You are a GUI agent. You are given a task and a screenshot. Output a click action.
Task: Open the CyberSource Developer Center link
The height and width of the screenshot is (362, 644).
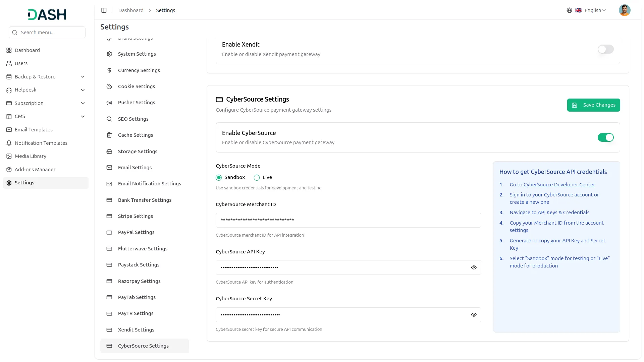559,184
